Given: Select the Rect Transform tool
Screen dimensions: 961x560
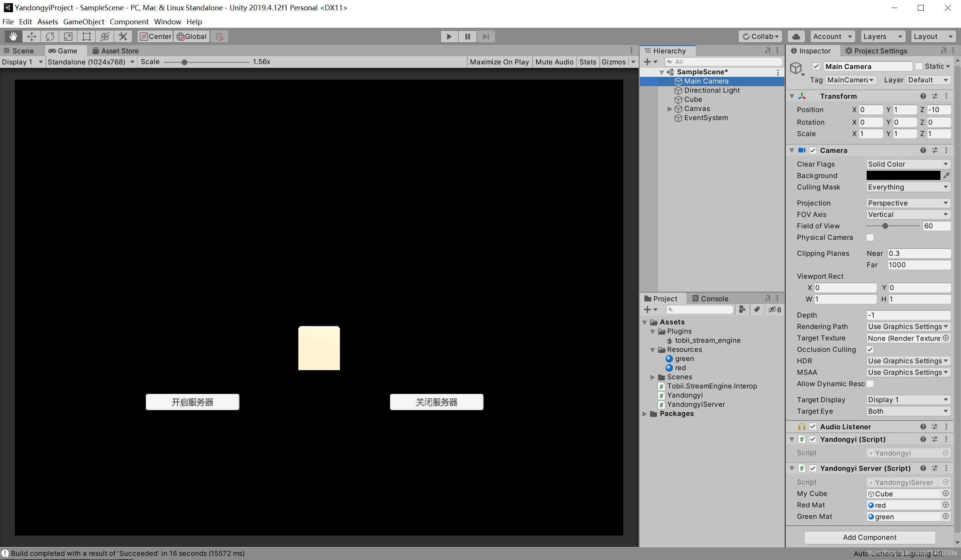Looking at the screenshot, I should pos(87,37).
